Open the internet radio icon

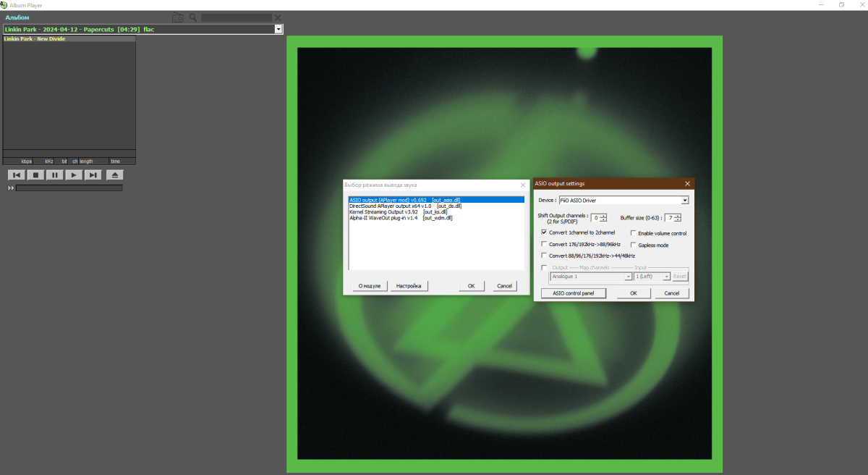177,17
